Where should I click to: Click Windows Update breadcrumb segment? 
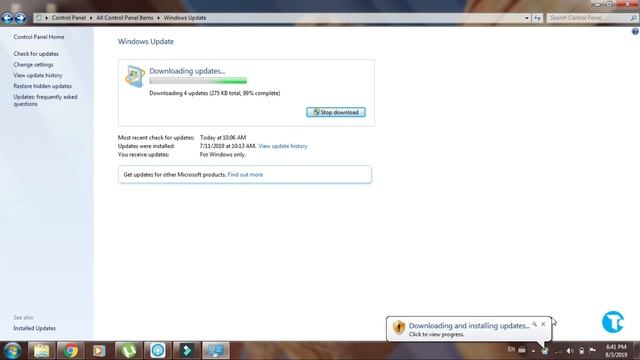click(x=185, y=18)
